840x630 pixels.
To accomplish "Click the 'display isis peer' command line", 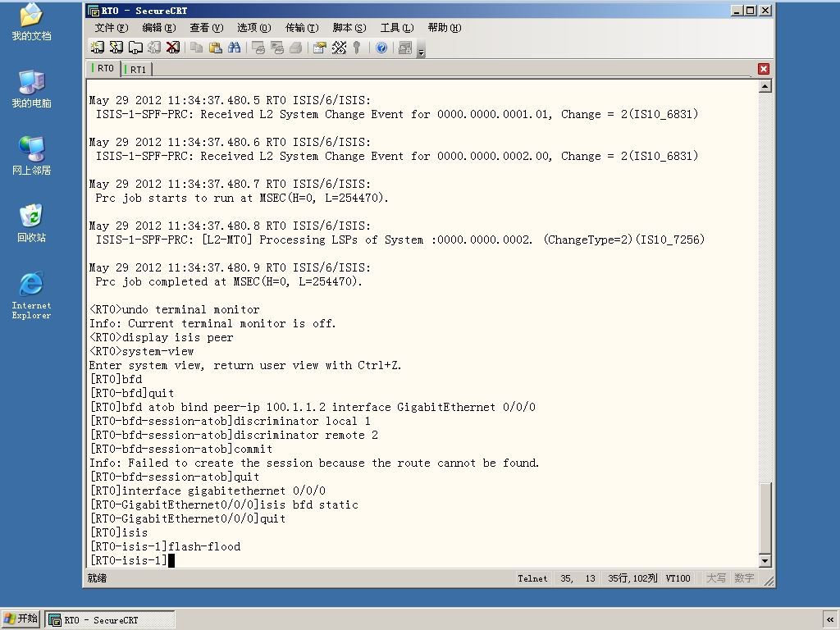I will [x=162, y=337].
